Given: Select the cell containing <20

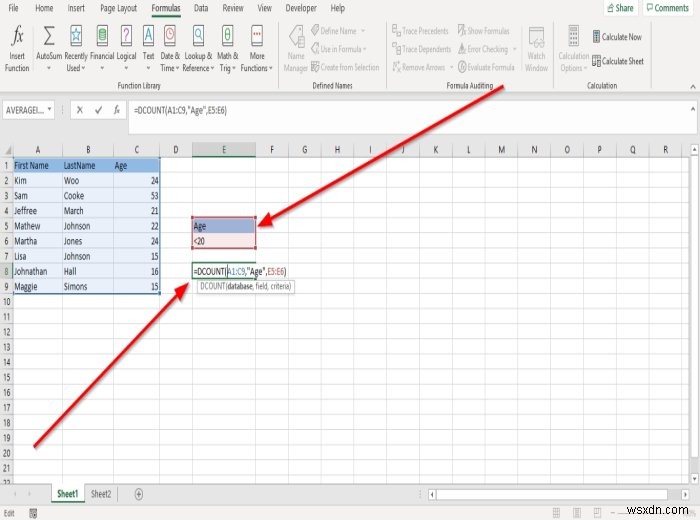Looking at the screenshot, I should click(224, 241).
